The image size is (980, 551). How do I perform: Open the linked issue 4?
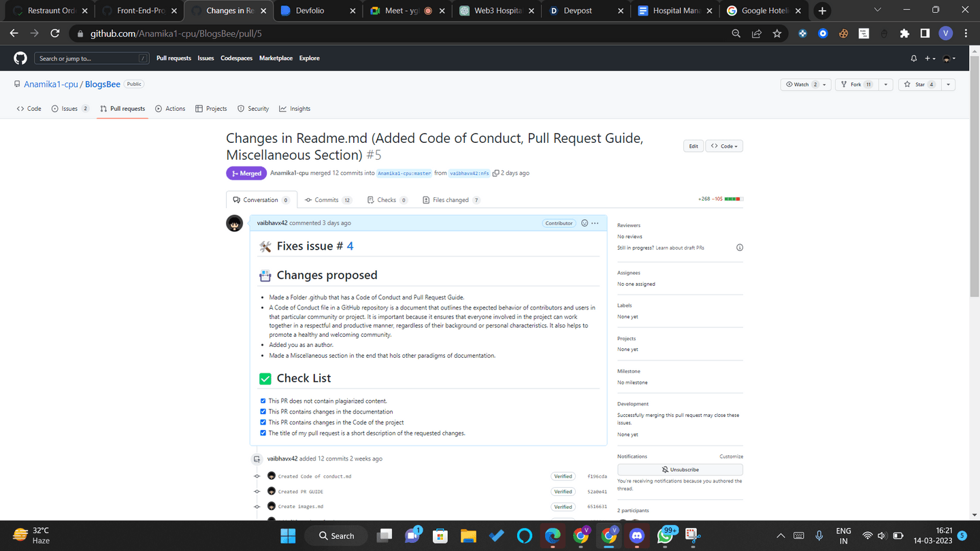click(x=350, y=246)
